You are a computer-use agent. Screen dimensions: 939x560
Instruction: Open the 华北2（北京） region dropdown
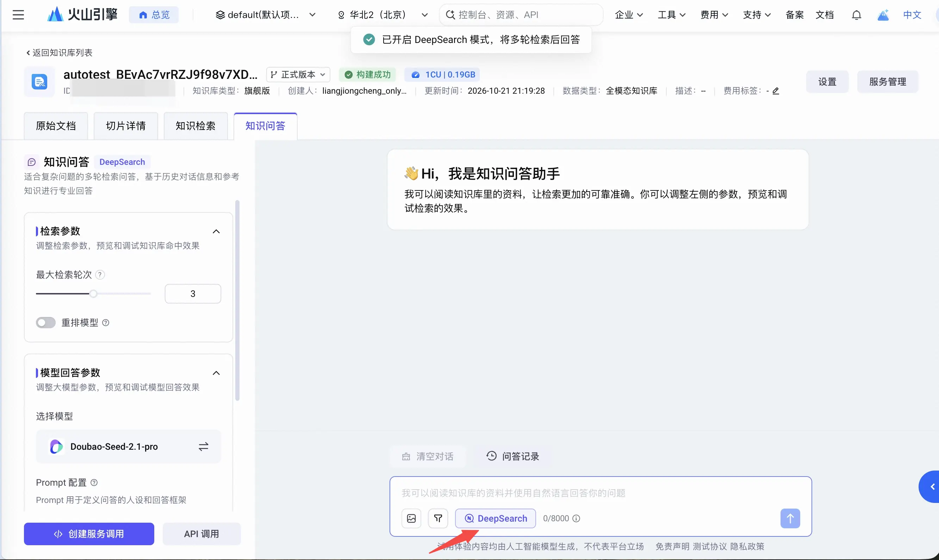[x=383, y=15]
